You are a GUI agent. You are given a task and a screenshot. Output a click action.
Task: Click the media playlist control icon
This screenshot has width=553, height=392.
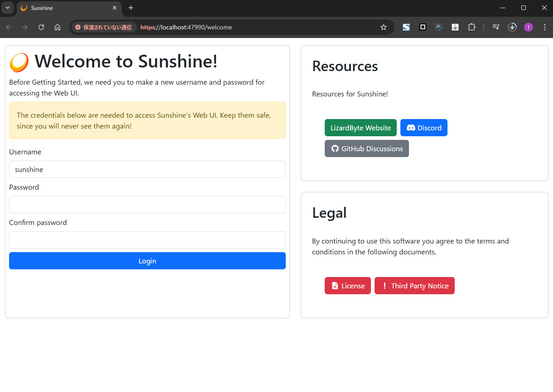coord(495,27)
